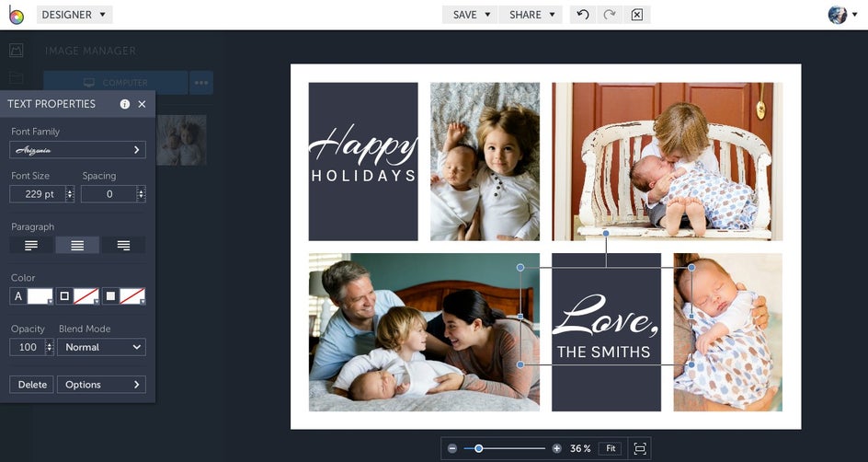Image resolution: width=868 pixels, height=462 pixels.
Task: Set paragraph alignment to right
Action: click(123, 245)
